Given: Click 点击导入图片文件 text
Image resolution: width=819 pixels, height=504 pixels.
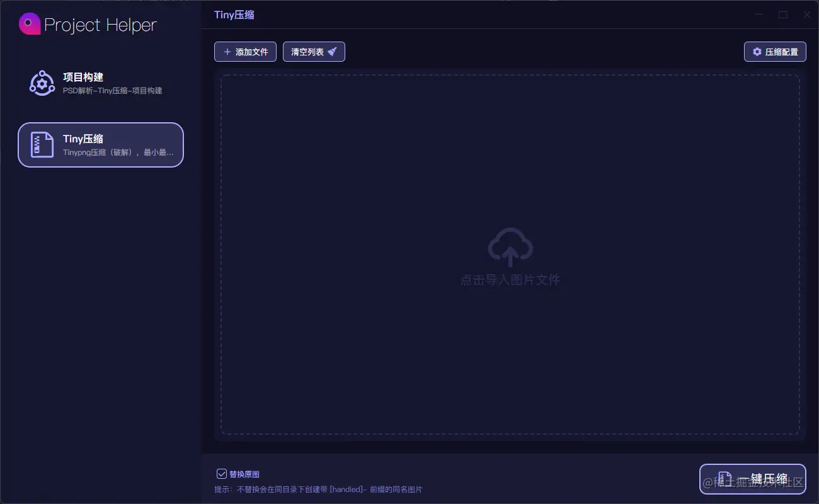Looking at the screenshot, I should click(x=510, y=280).
